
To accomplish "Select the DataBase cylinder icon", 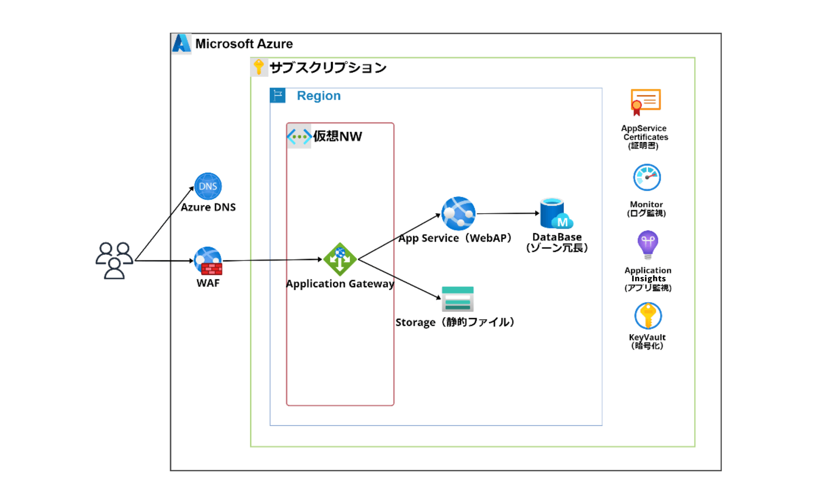I will pyautogui.click(x=556, y=213).
